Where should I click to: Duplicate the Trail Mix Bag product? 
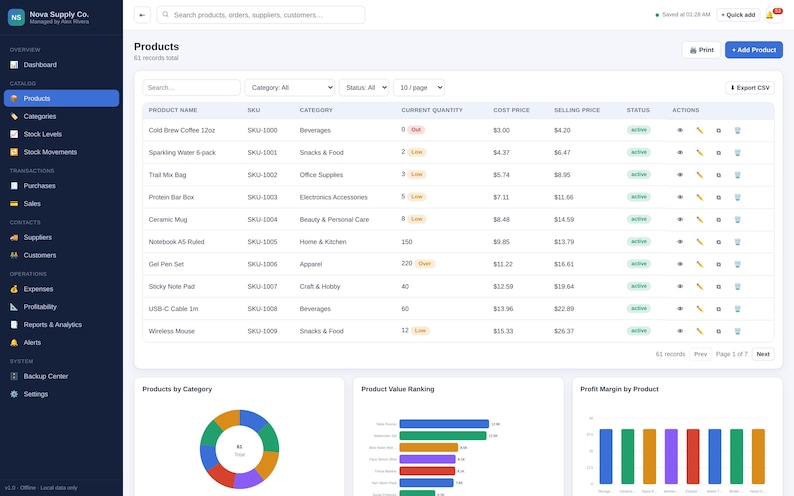pyautogui.click(x=718, y=175)
